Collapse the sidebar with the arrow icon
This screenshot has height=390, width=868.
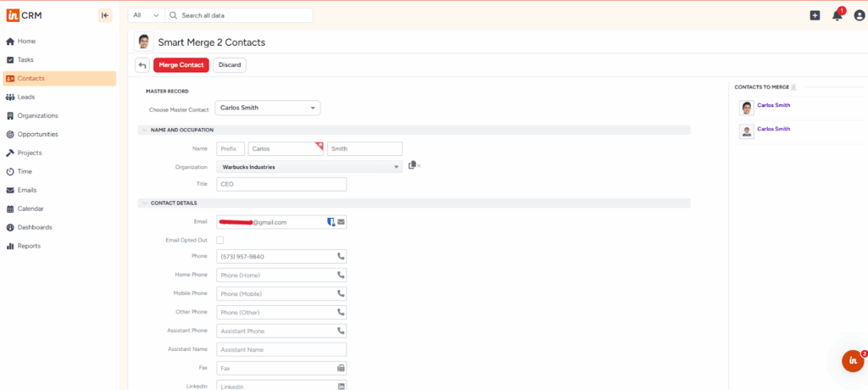(x=105, y=15)
